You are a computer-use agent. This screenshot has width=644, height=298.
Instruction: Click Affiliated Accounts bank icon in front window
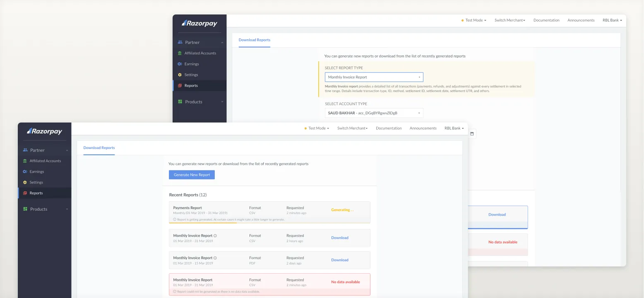coord(25,161)
